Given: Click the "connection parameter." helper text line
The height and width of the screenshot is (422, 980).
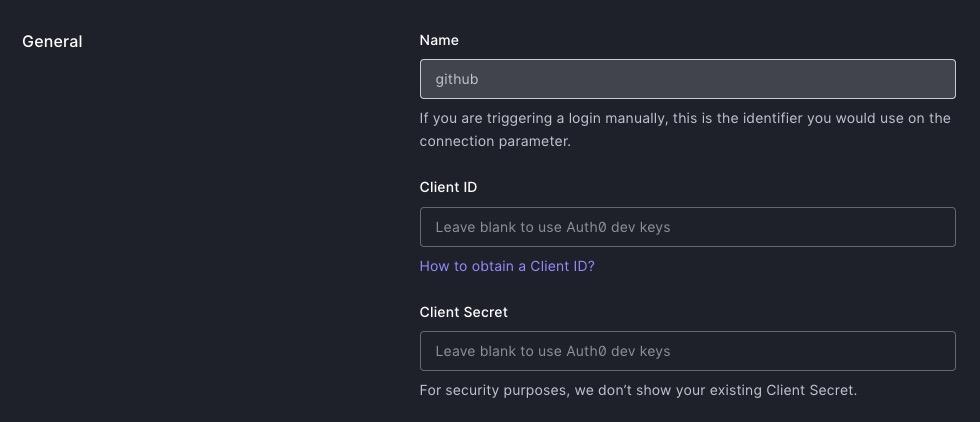Looking at the screenshot, I should tap(495, 141).
